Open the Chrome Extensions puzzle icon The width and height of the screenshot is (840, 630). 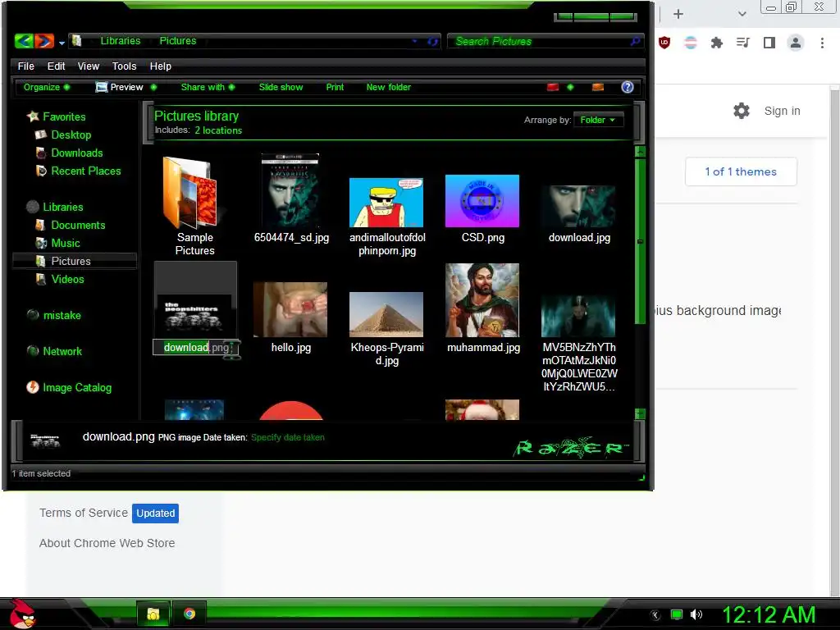point(716,43)
